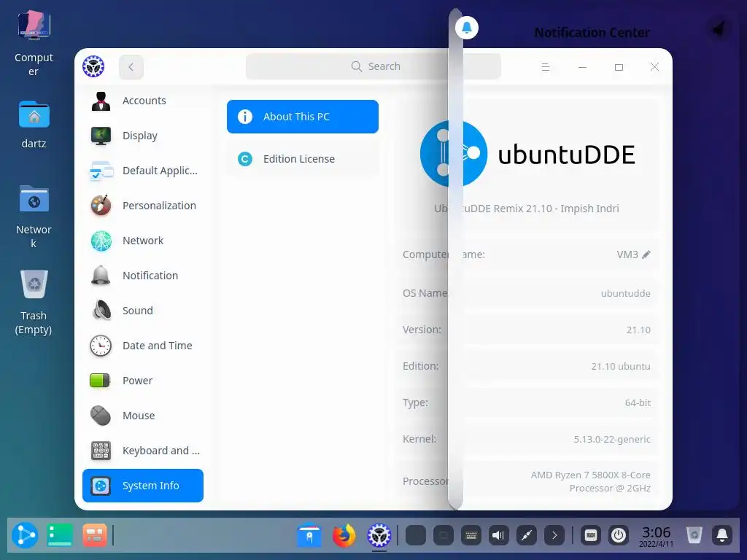Screen dimensions: 747x560
Task: Launch Firefox from the dock
Action: [x=344, y=535]
